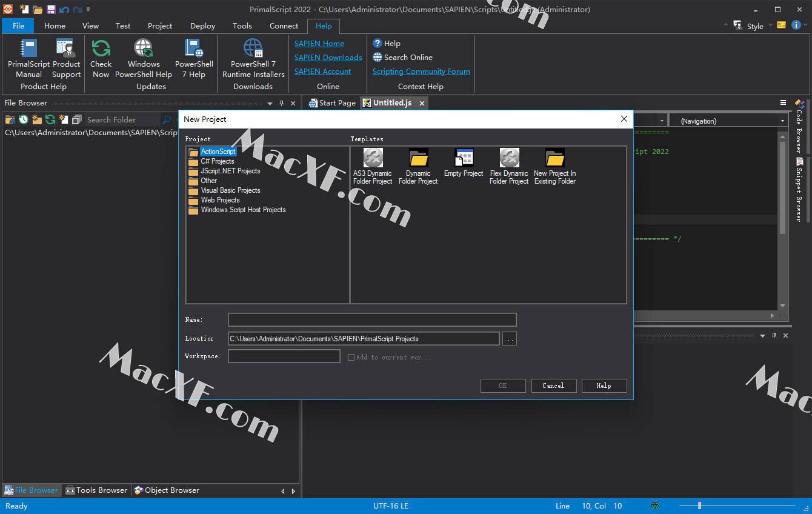Open SAPIEN Account link
812x514 pixels.
point(322,71)
